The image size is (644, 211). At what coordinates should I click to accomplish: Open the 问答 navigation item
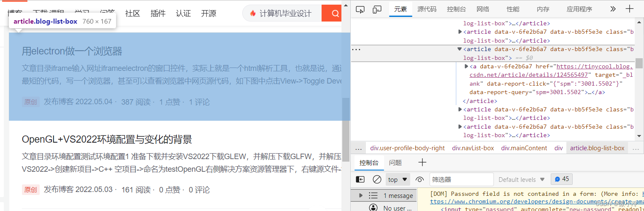tap(108, 14)
